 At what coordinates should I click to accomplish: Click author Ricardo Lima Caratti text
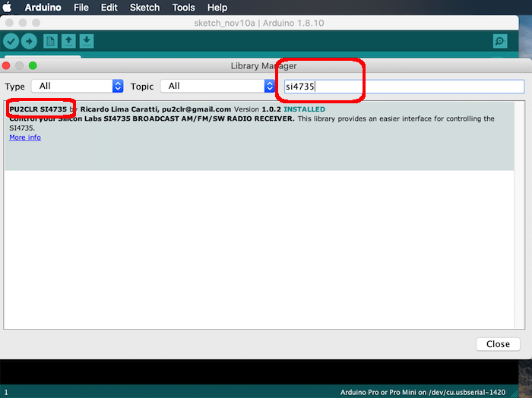[x=119, y=109]
